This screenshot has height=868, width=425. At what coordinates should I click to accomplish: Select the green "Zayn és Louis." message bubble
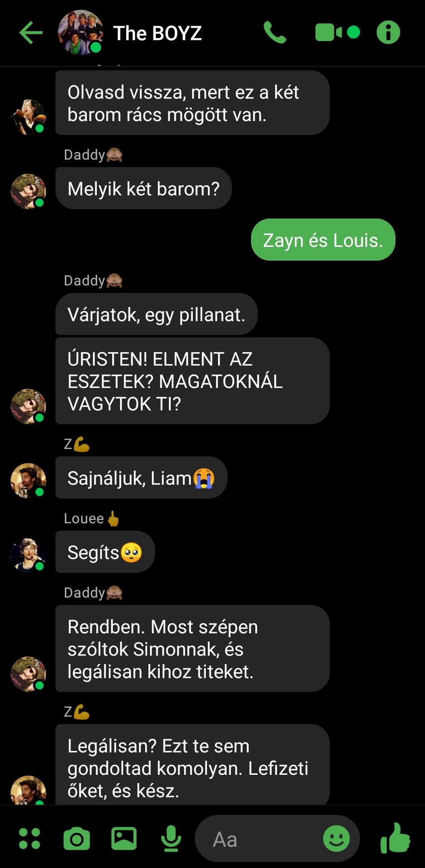[323, 240]
